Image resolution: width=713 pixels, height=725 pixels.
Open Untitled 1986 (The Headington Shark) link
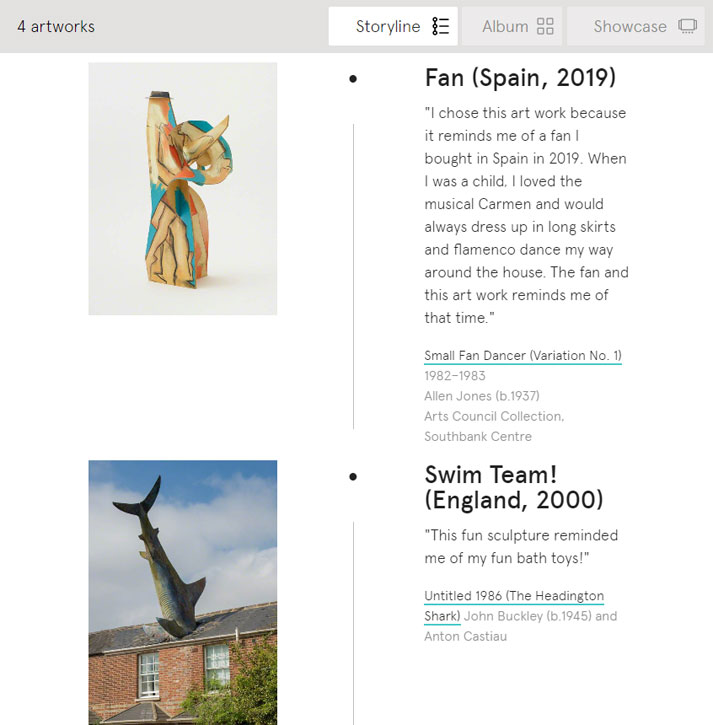coord(514,606)
